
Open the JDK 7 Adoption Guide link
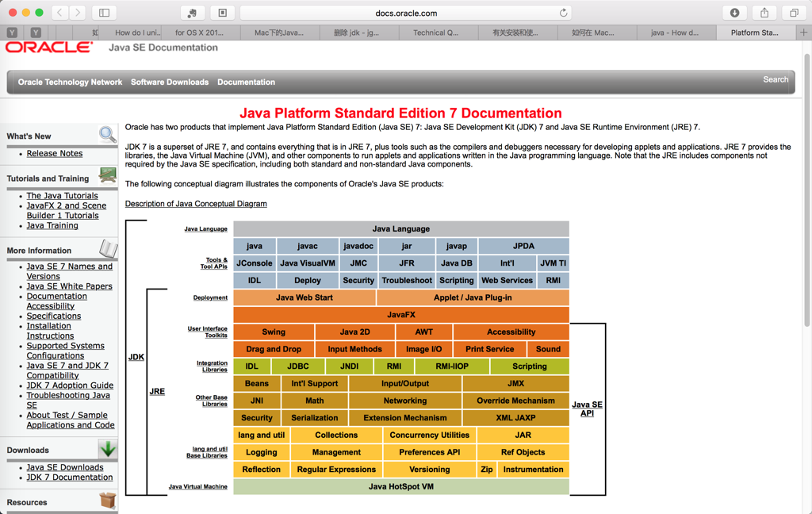click(70, 385)
